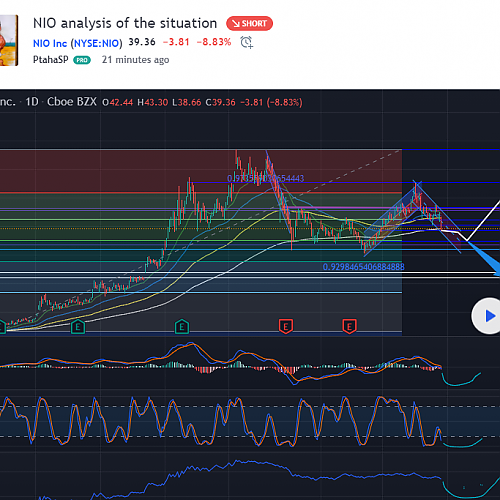Click the C39.36 close value
The image size is (500, 500).
point(220,102)
